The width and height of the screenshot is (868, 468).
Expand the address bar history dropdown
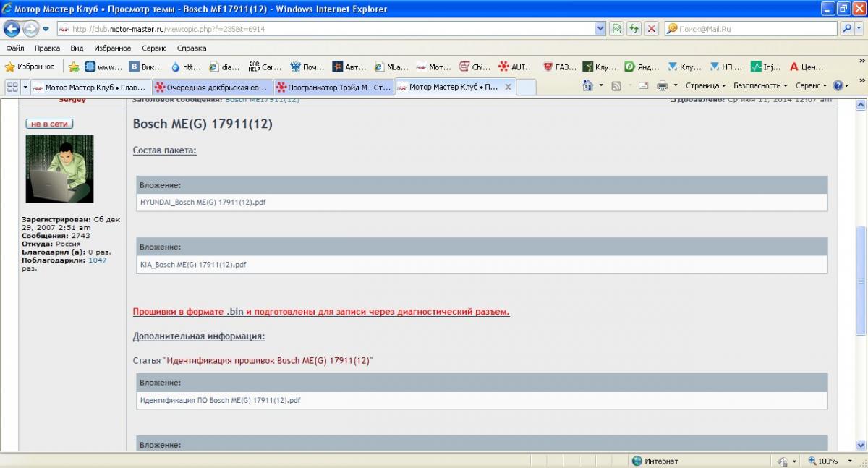(x=600, y=29)
